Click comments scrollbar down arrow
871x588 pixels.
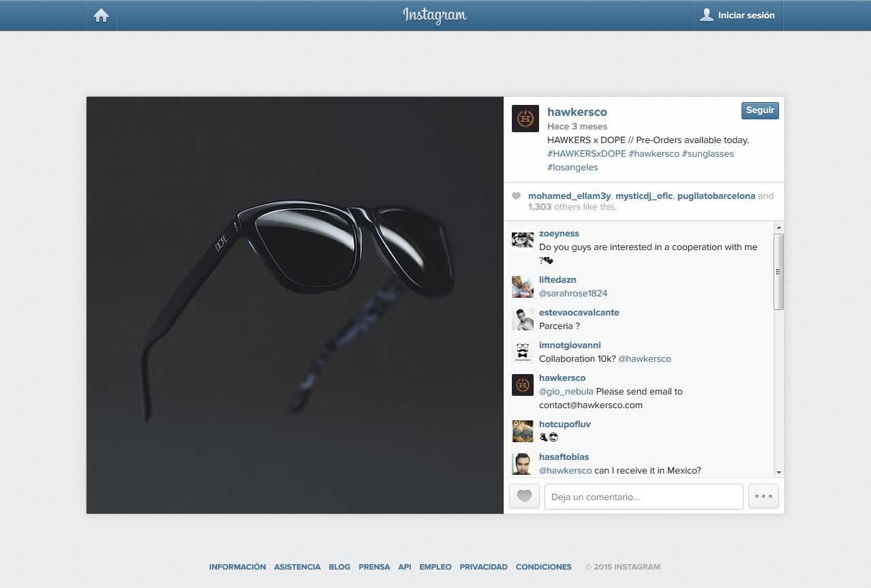(x=779, y=471)
